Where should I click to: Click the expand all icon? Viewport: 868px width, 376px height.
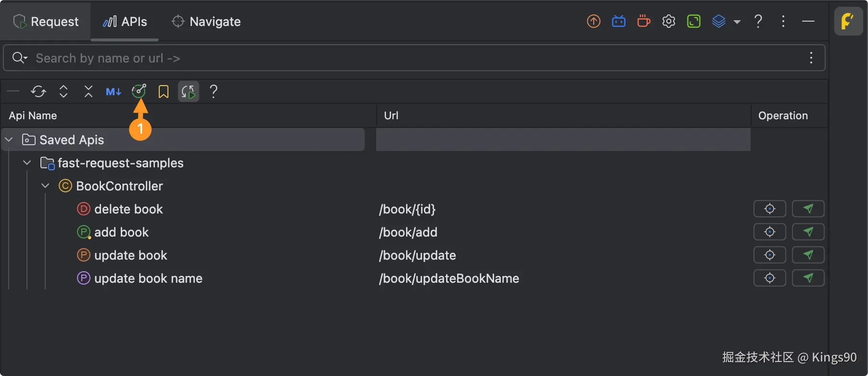coord(64,91)
